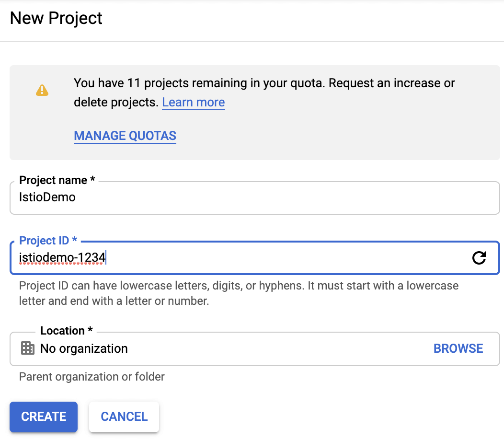Click the Create button

(44, 417)
